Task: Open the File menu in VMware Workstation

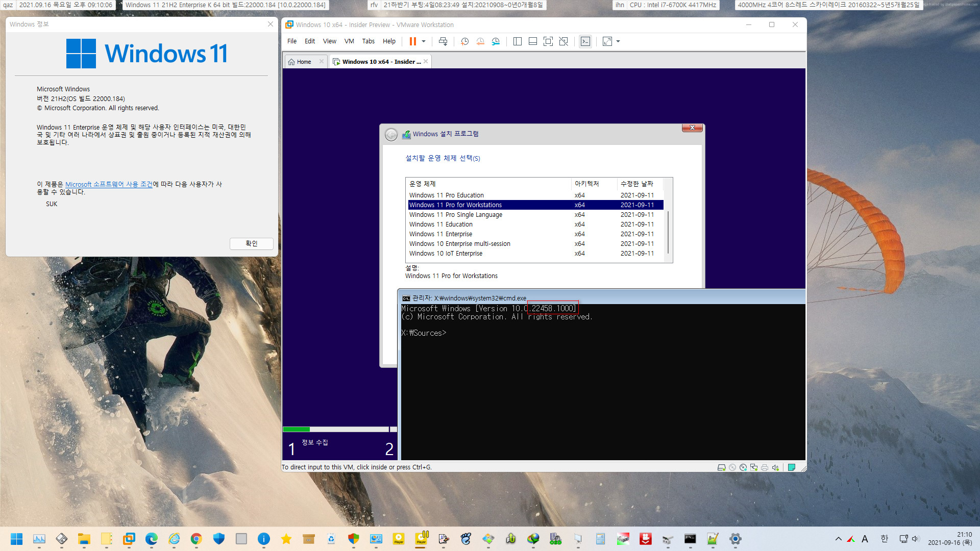Action: pyautogui.click(x=292, y=41)
